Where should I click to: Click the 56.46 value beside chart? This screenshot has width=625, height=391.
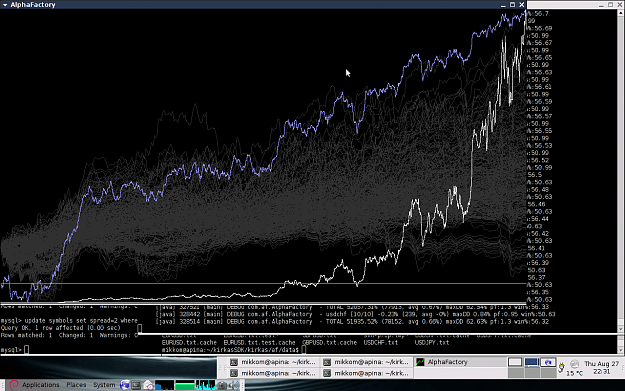(537, 204)
